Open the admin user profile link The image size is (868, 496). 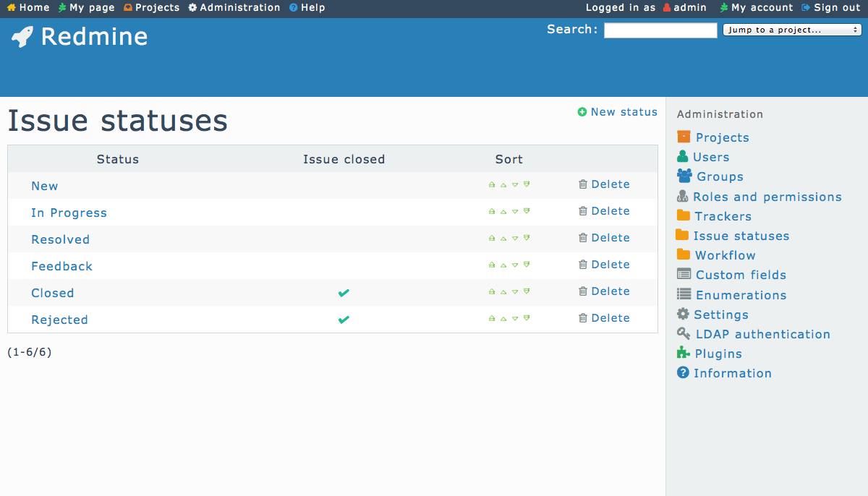click(685, 8)
